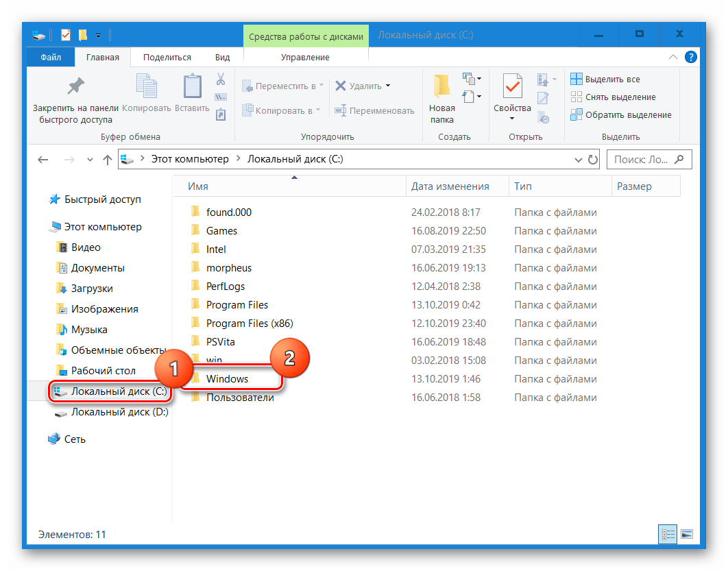Open the Управление disk tools tab
The width and height of the screenshot is (728, 571).
(306, 57)
